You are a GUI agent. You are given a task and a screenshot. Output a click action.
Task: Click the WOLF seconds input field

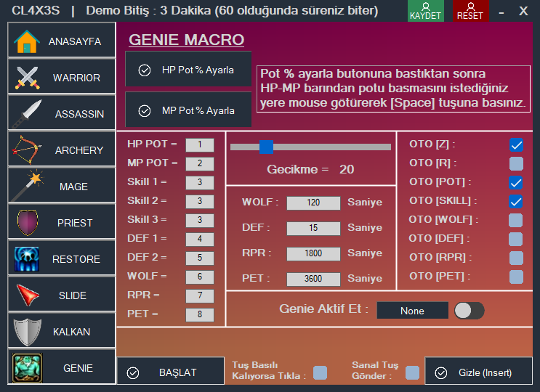tap(313, 203)
